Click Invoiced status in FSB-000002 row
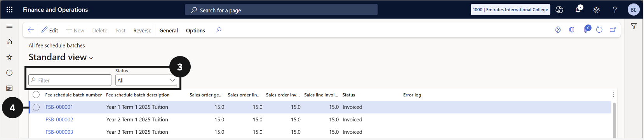The width and height of the screenshot is (644, 140). coord(352,119)
